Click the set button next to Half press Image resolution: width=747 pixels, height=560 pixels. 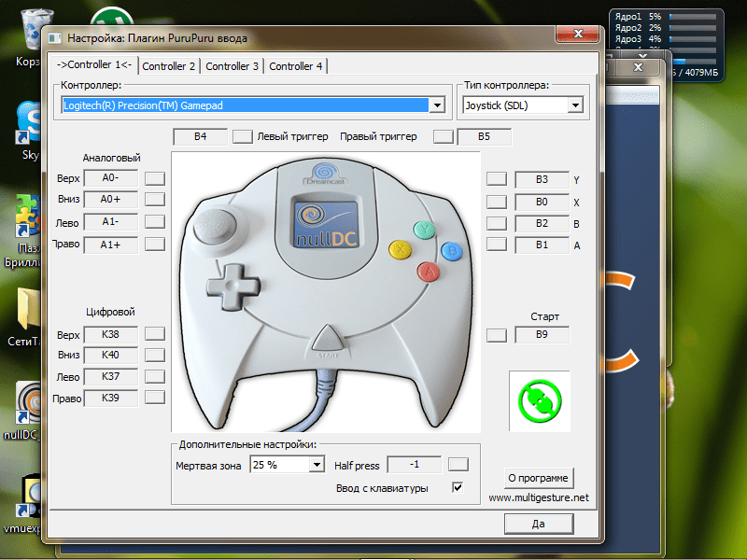click(458, 464)
